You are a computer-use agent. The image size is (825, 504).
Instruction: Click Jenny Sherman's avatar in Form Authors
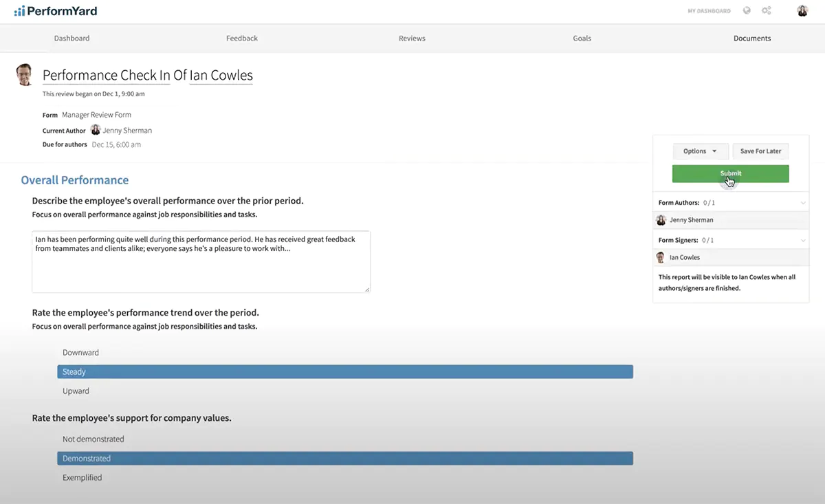point(661,220)
